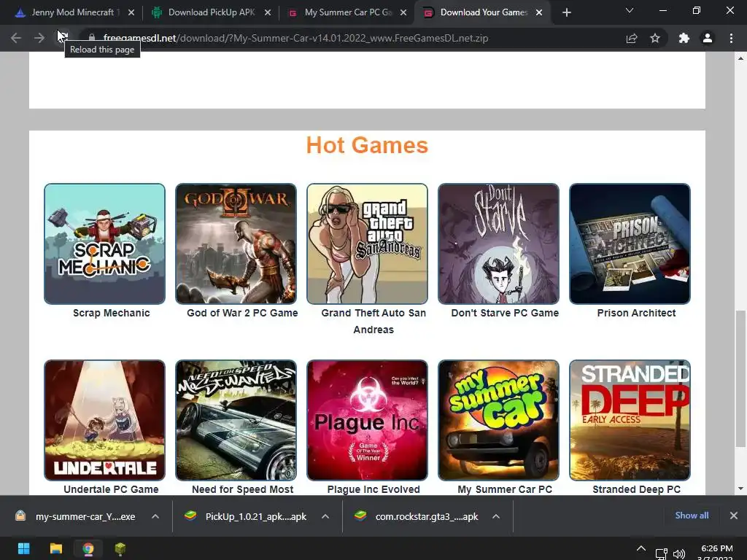
Task: Click the page vertical scrollbar thumb
Action: (x=740, y=378)
